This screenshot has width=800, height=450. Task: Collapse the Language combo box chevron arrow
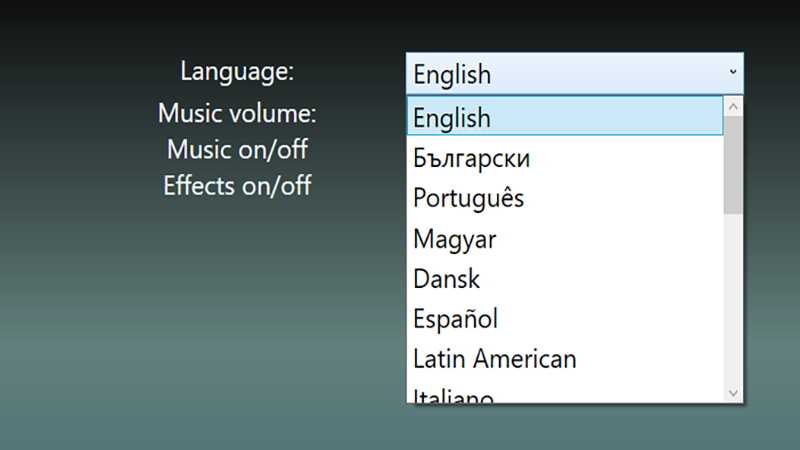732,73
